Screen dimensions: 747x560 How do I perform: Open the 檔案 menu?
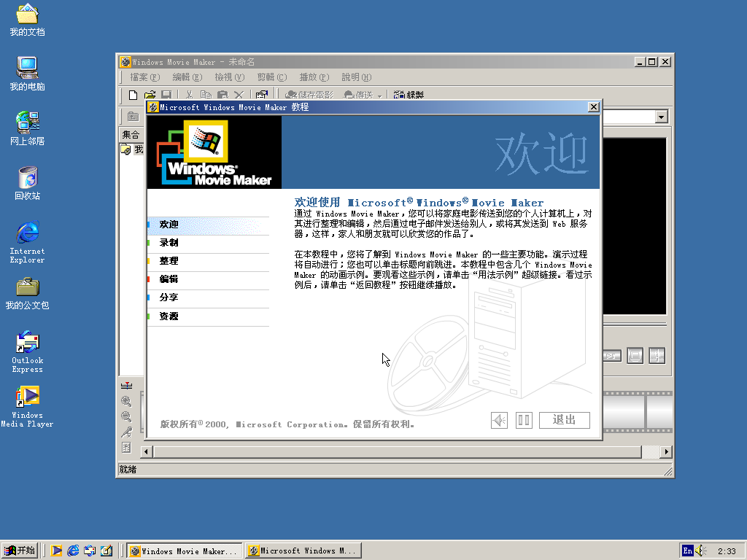(145, 77)
